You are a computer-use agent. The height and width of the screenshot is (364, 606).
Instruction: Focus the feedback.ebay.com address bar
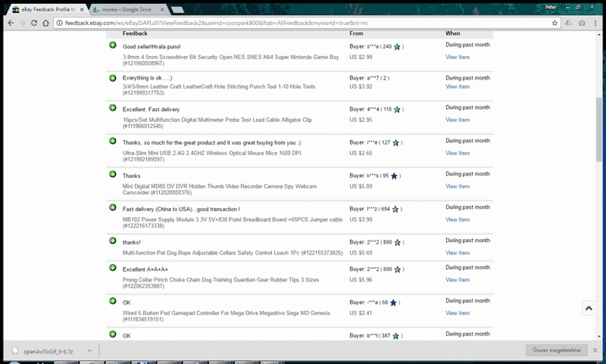click(303, 23)
